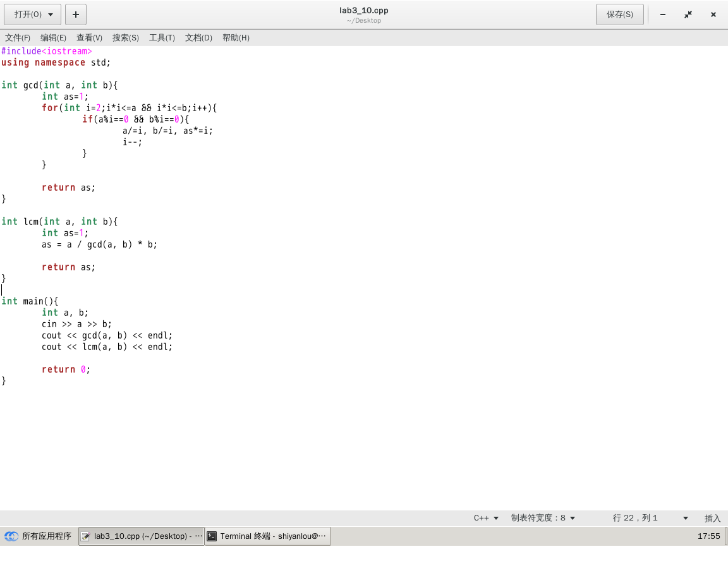The width and height of the screenshot is (728, 566).
Task: Open the go-to-line dropdown beside 行 22，列 1
Action: tap(684, 517)
